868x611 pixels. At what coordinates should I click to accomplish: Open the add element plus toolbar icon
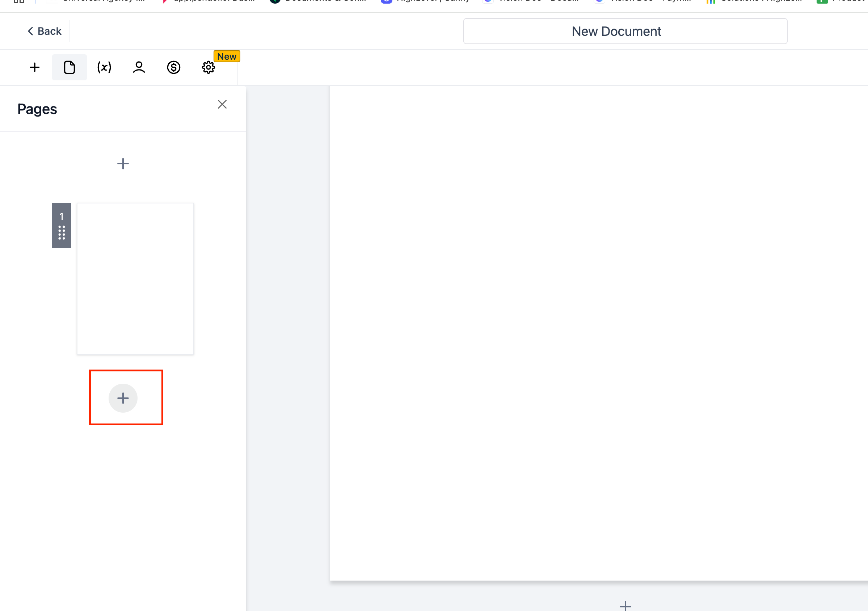[x=34, y=68]
